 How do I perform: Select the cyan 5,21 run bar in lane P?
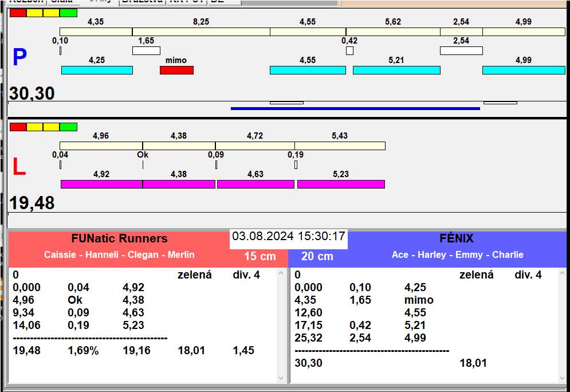(x=396, y=70)
